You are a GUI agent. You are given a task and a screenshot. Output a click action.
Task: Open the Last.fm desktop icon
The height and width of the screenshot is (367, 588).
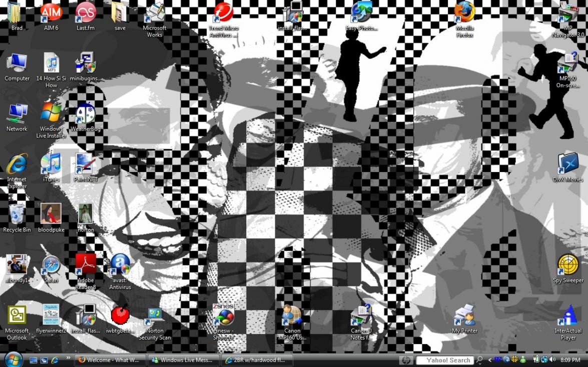pos(86,16)
